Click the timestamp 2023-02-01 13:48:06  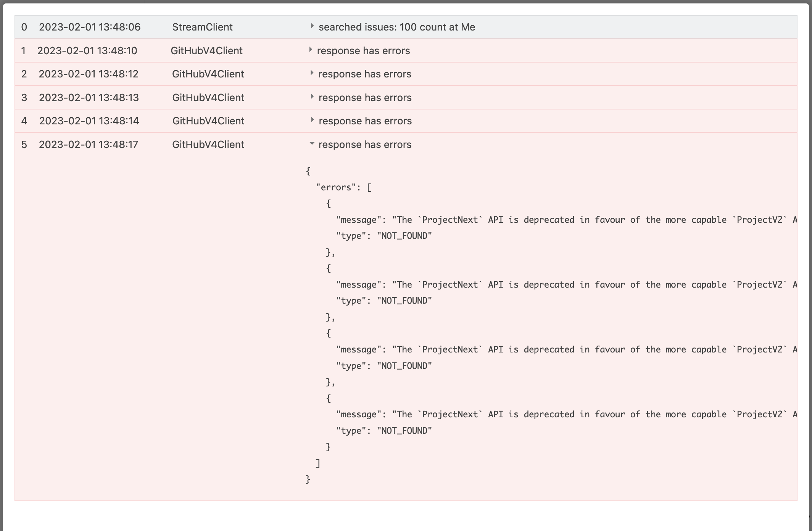click(90, 27)
